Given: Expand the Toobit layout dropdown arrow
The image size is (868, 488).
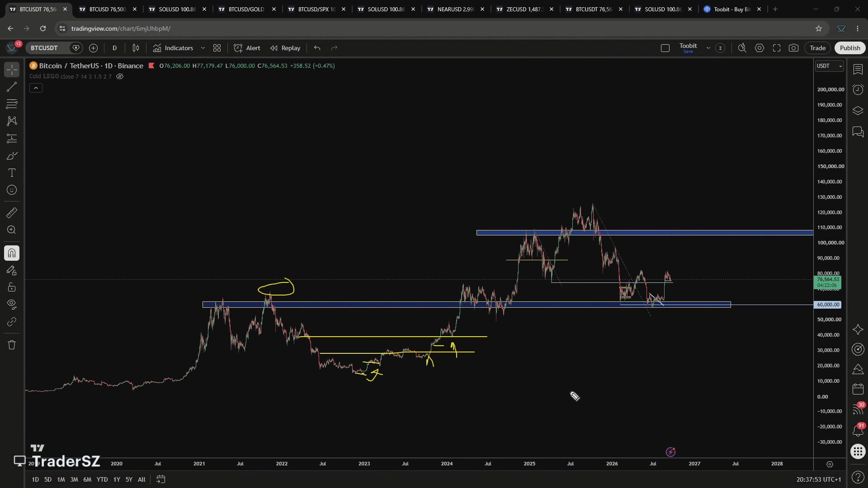Looking at the screenshot, I should [x=708, y=48].
